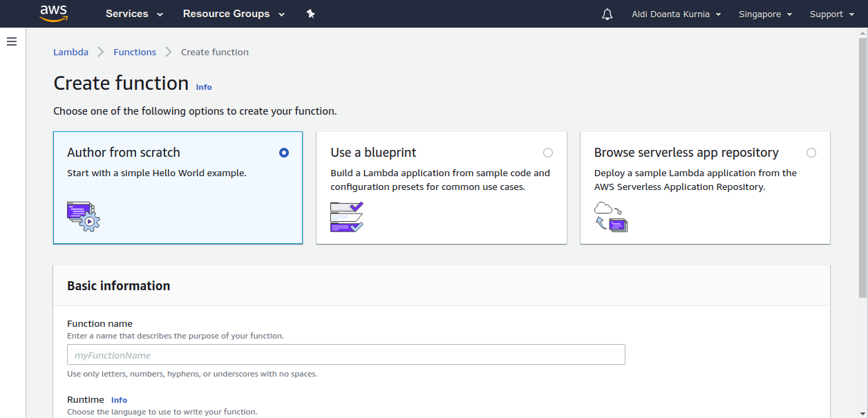Select the Author from scratch radio button

(x=284, y=153)
